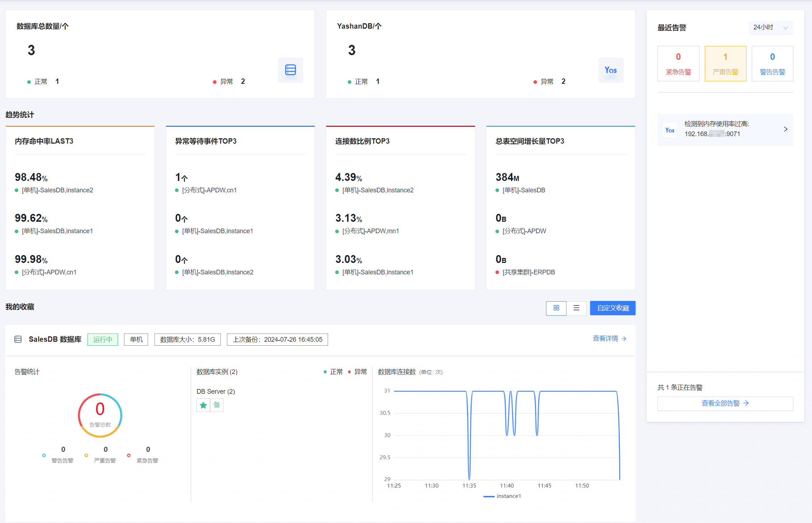Click DB Server (2) label
Image resolution: width=812 pixels, height=523 pixels.
[x=216, y=392]
